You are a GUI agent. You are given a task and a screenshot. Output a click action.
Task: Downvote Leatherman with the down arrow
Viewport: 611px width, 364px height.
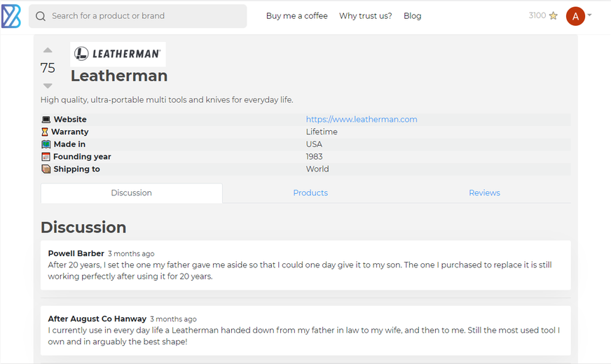click(48, 85)
